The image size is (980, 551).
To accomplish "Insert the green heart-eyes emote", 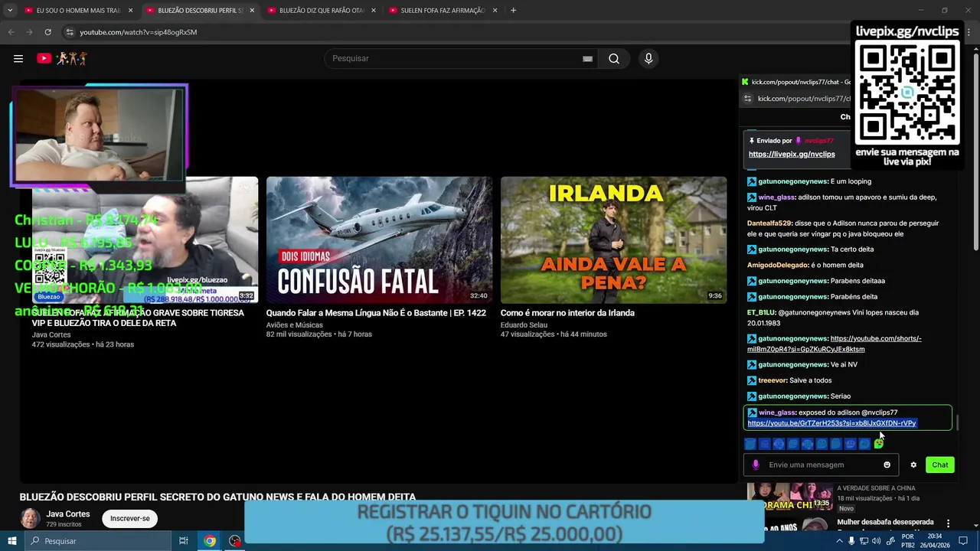I will tap(879, 444).
